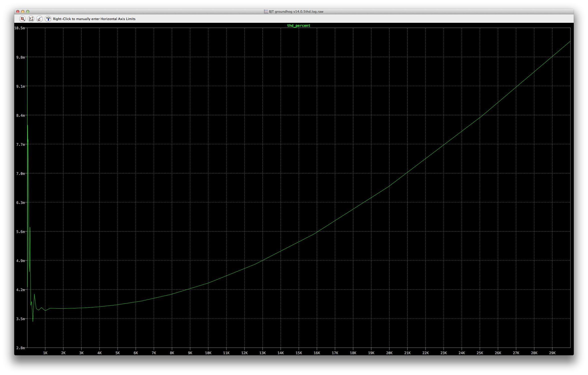Viewport: 588px width, 375px height.
Task: Close the waveform window with red button
Action: (x=18, y=12)
